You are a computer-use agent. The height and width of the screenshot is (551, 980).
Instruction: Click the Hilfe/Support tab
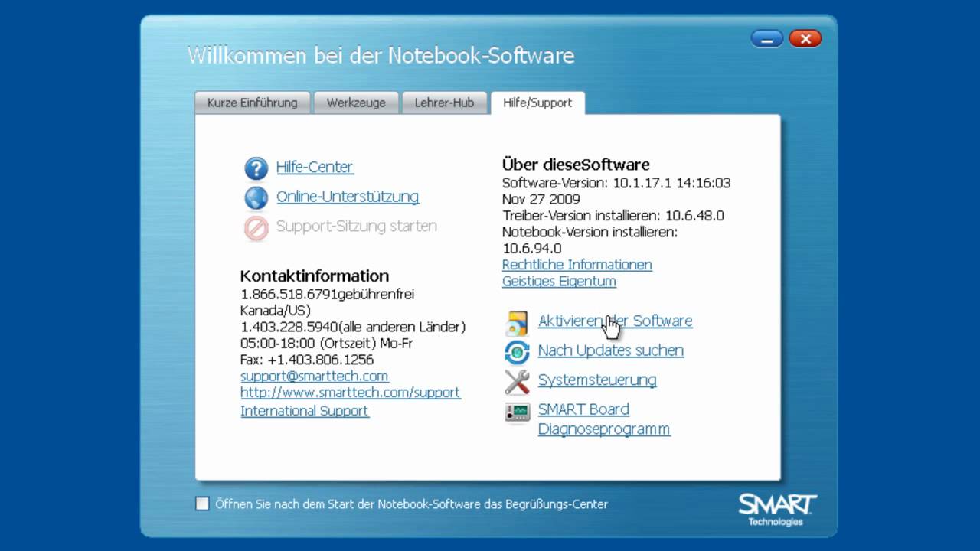(537, 103)
